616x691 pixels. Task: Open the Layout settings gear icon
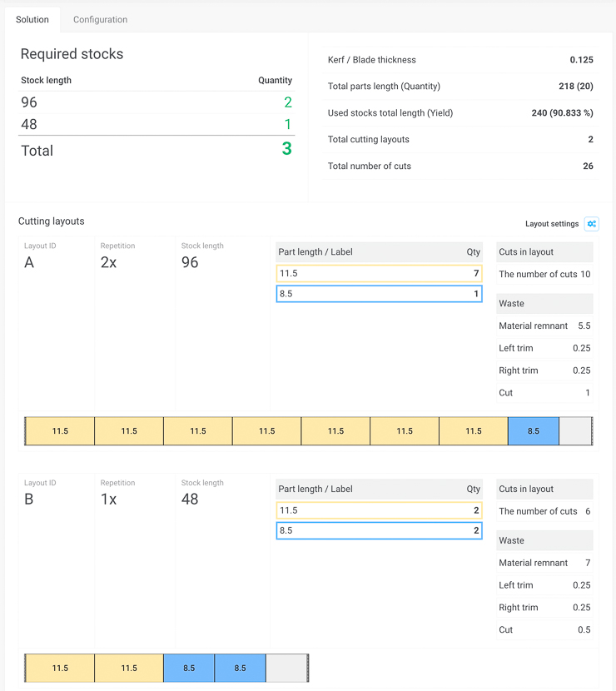pos(591,224)
